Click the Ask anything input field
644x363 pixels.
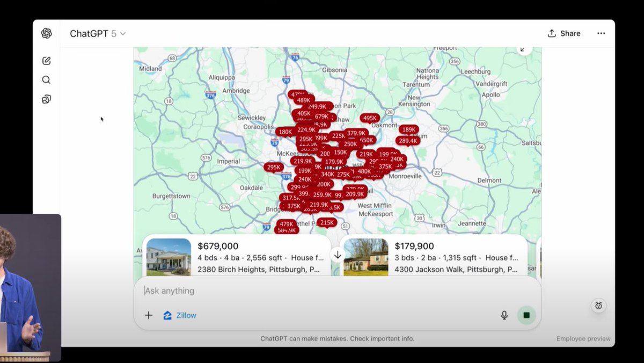tap(337, 291)
